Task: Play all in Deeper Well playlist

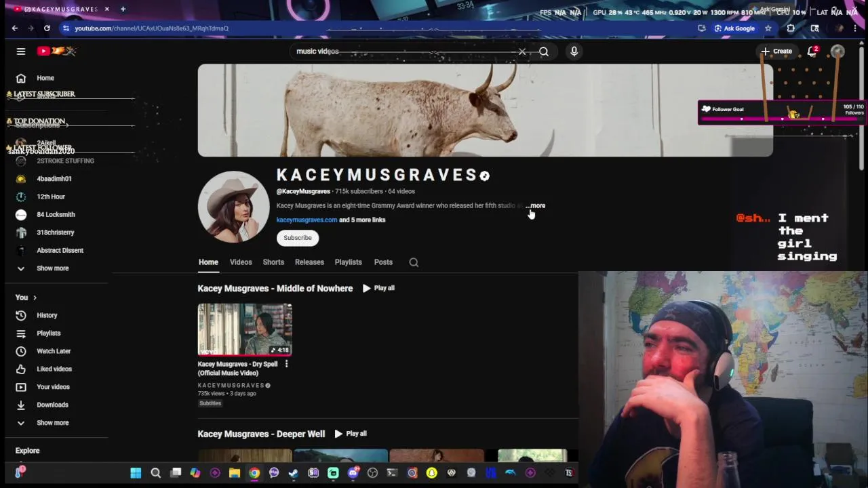Action: pyautogui.click(x=351, y=434)
